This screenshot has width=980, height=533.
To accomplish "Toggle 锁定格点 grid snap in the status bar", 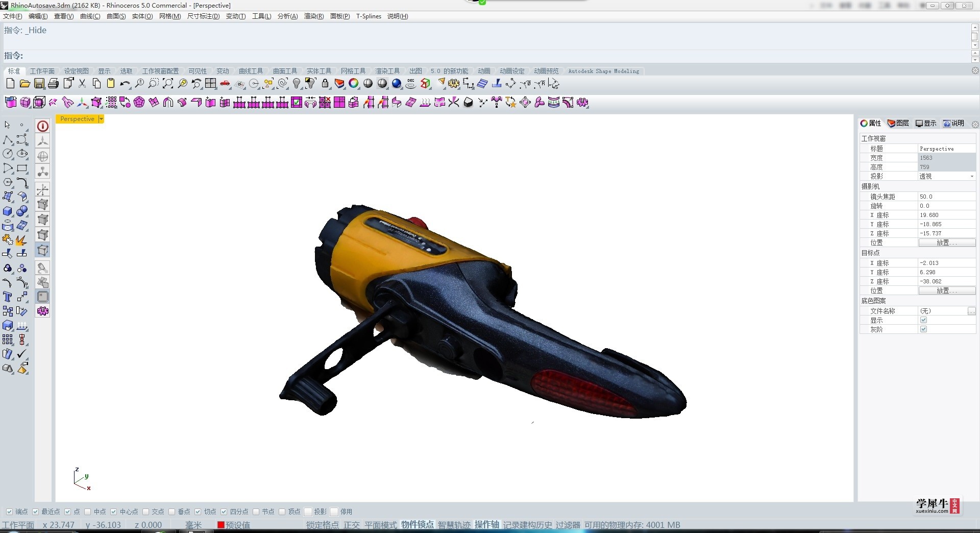I will pyautogui.click(x=323, y=525).
